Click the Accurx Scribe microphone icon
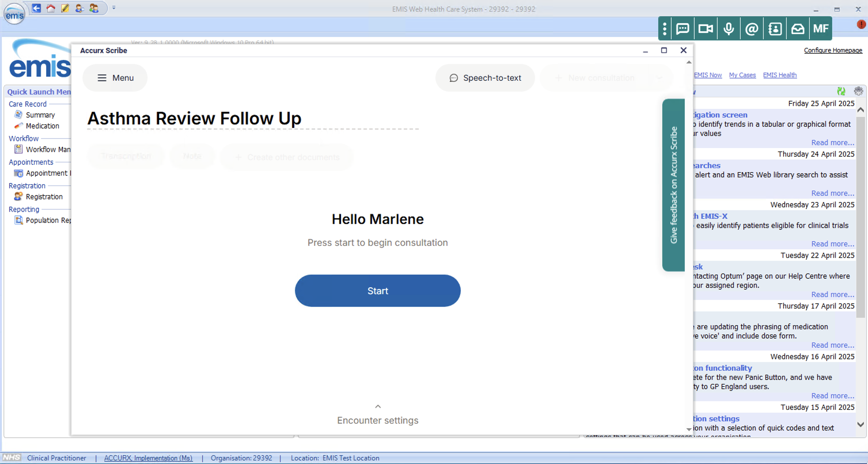Image resolution: width=868 pixels, height=464 pixels. click(x=729, y=28)
